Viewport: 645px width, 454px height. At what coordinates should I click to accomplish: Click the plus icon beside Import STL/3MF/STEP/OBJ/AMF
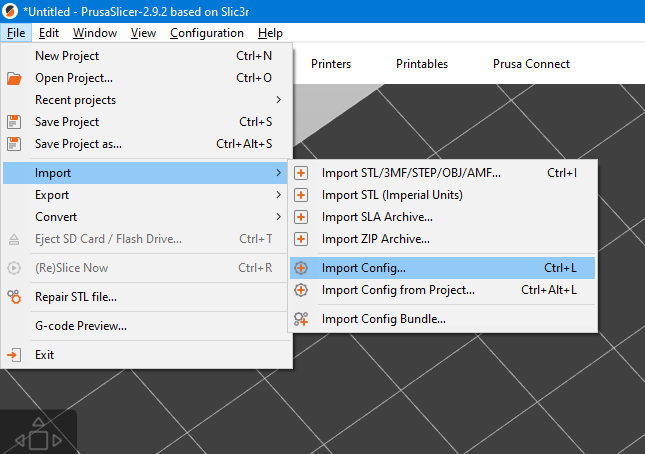[301, 173]
